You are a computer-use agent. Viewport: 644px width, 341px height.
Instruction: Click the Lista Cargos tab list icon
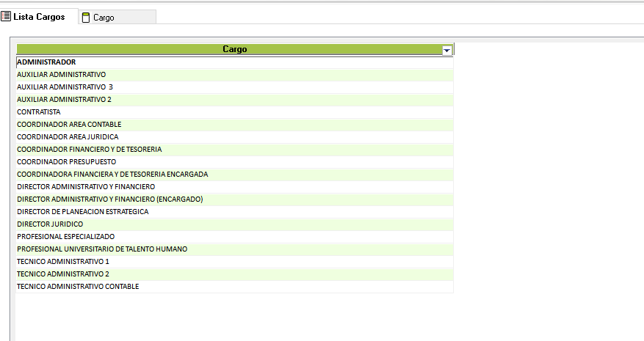click(6, 16)
